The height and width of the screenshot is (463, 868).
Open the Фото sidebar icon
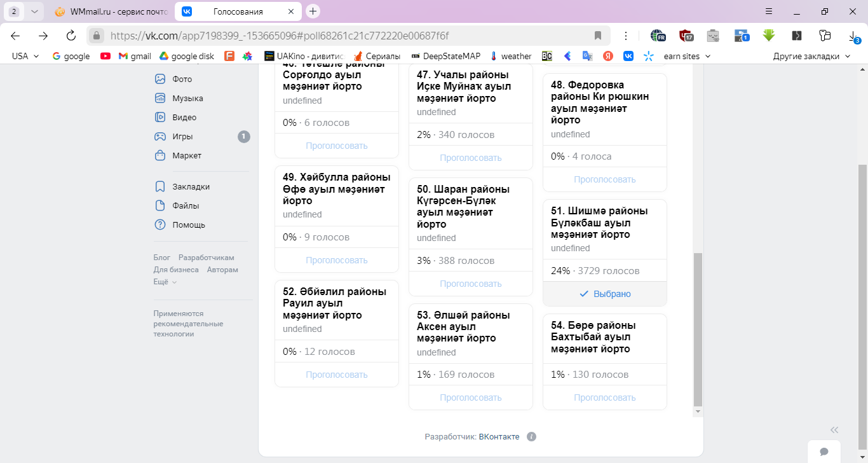click(x=160, y=79)
